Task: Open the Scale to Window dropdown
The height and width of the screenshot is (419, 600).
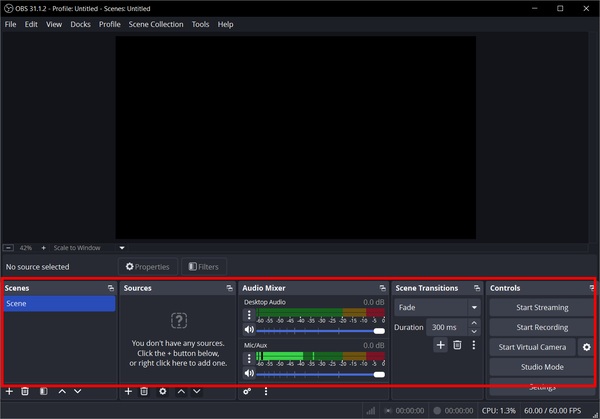Action: pyautogui.click(x=122, y=247)
